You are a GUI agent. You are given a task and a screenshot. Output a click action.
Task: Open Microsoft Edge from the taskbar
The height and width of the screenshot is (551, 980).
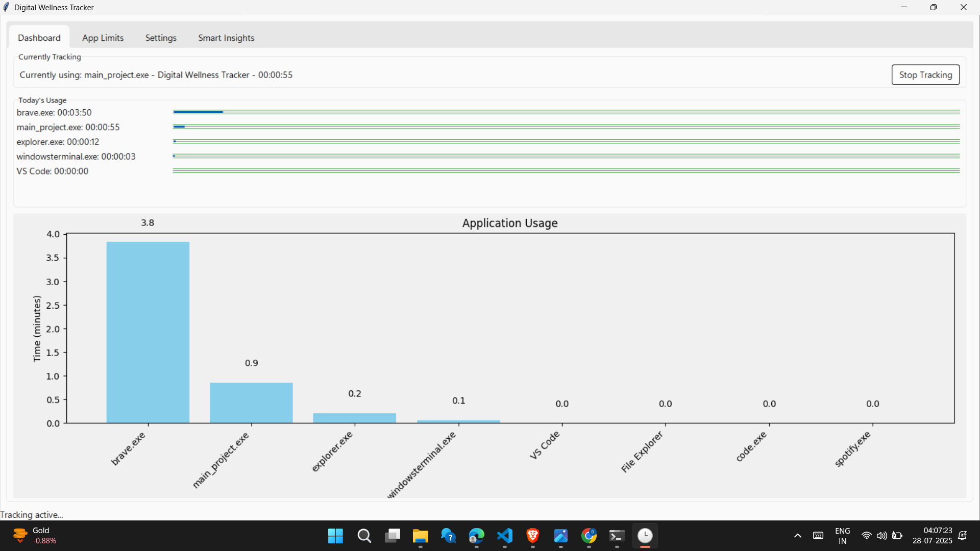(x=477, y=536)
